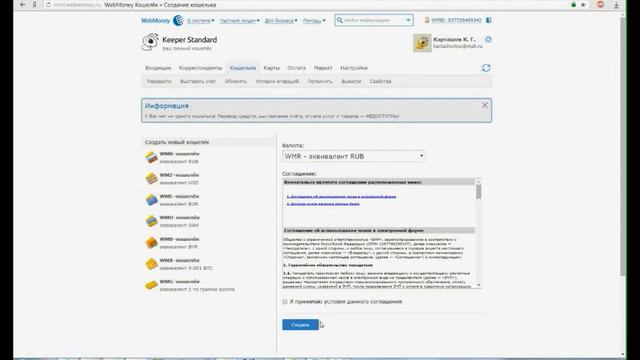The height and width of the screenshot is (360, 640).
Task: Click the WMX-кошелёк label text
Action: [180, 260]
